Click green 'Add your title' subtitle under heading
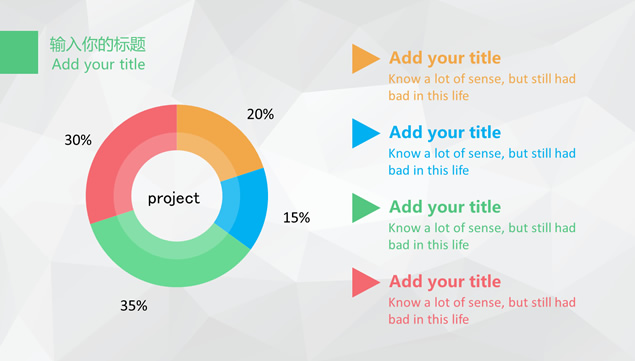Image resolution: width=635 pixels, height=361 pixels. click(x=98, y=64)
